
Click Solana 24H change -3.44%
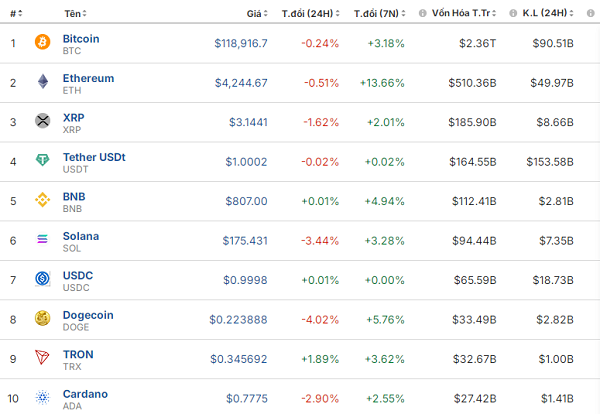pos(320,241)
